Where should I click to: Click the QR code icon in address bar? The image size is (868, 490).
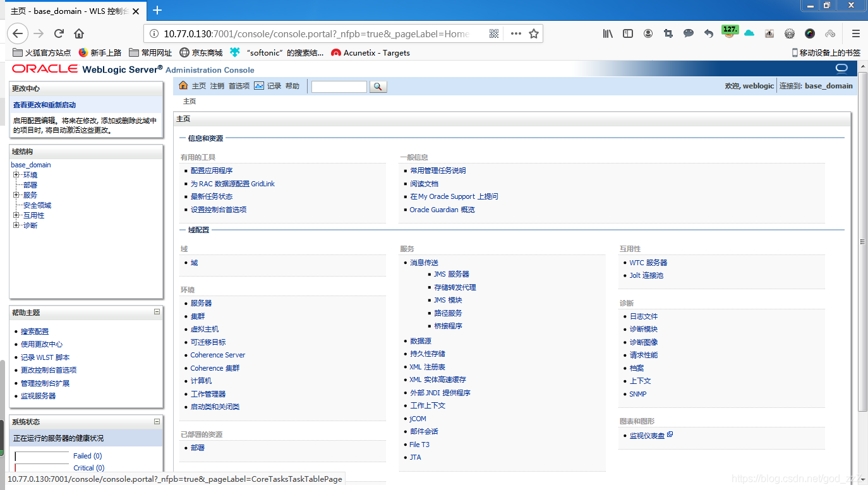494,33
